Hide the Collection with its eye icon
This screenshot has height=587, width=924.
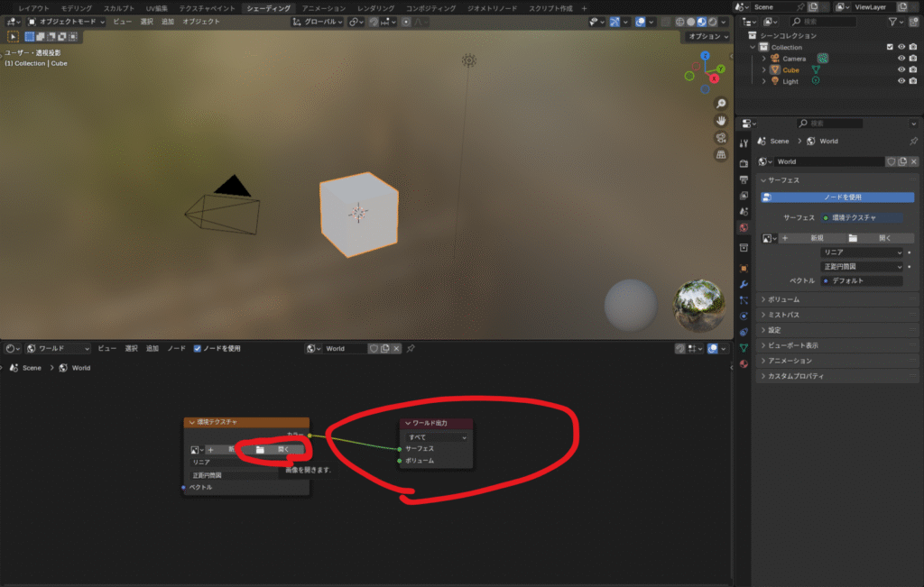pyautogui.click(x=901, y=47)
